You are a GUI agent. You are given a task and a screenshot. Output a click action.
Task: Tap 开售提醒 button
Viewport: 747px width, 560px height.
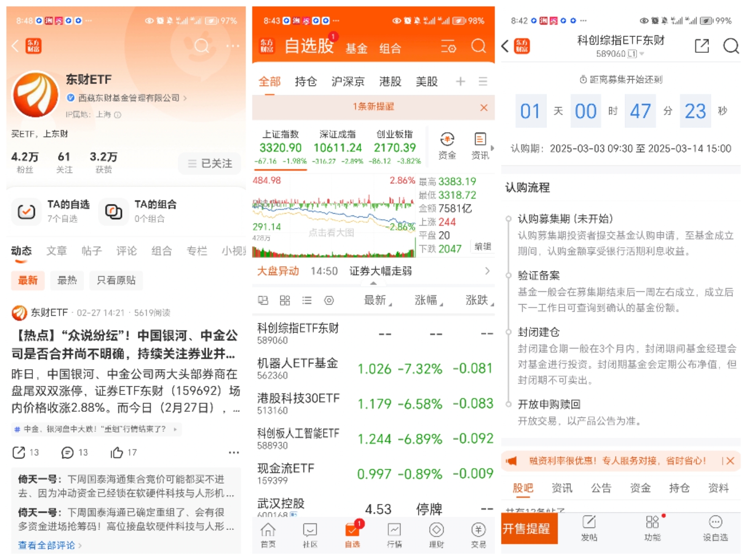click(x=529, y=528)
